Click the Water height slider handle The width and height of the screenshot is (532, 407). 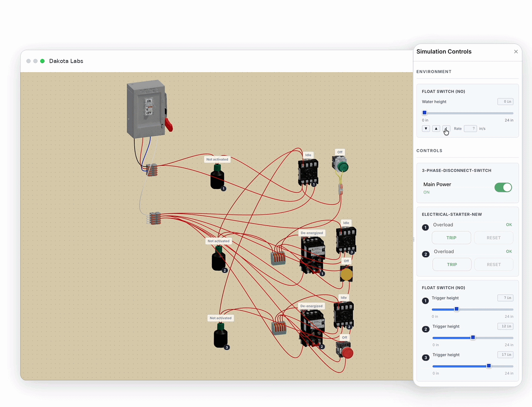coord(424,113)
